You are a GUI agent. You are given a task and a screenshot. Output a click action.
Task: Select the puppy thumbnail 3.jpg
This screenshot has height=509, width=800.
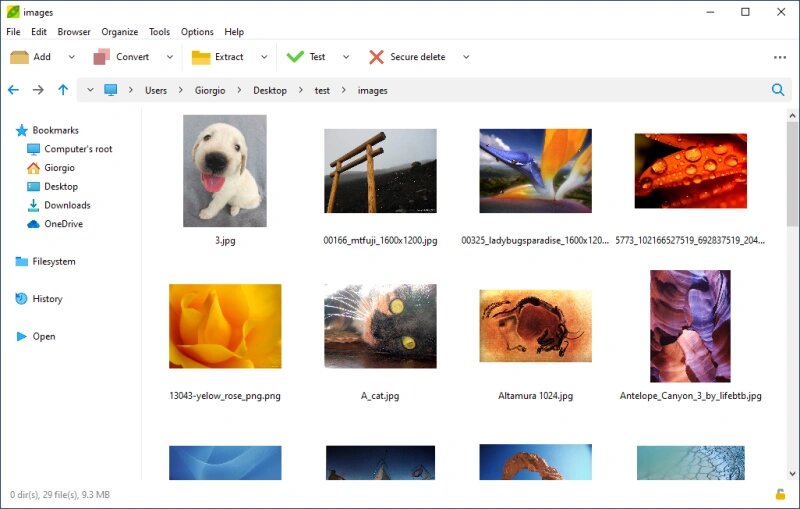click(225, 171)
